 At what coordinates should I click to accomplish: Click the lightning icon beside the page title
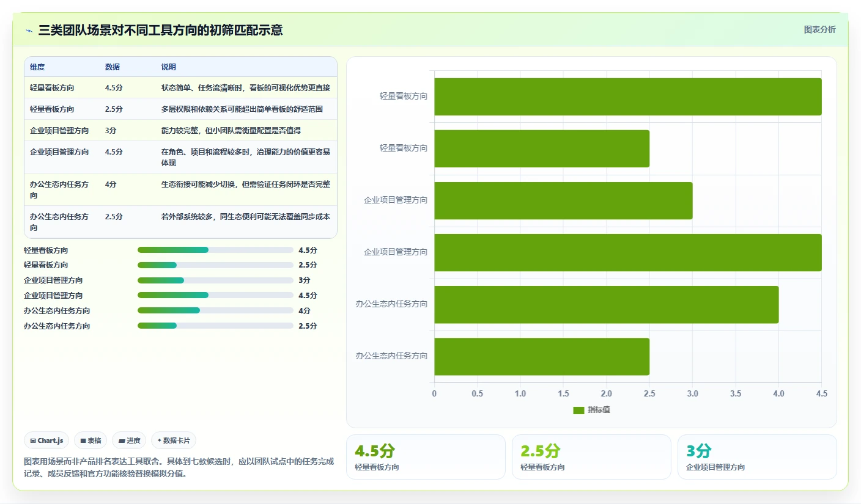29,30
